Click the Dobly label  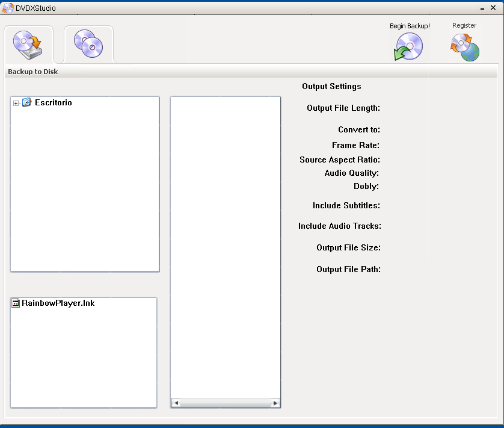point(366,187)
